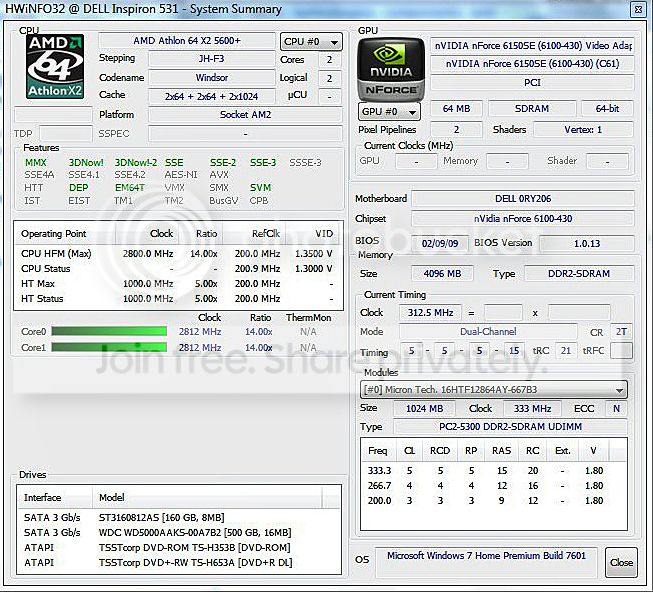The image size is (653, 592).
Task: Select the ST3160812AS drive entry
Action: pos(178,517)
